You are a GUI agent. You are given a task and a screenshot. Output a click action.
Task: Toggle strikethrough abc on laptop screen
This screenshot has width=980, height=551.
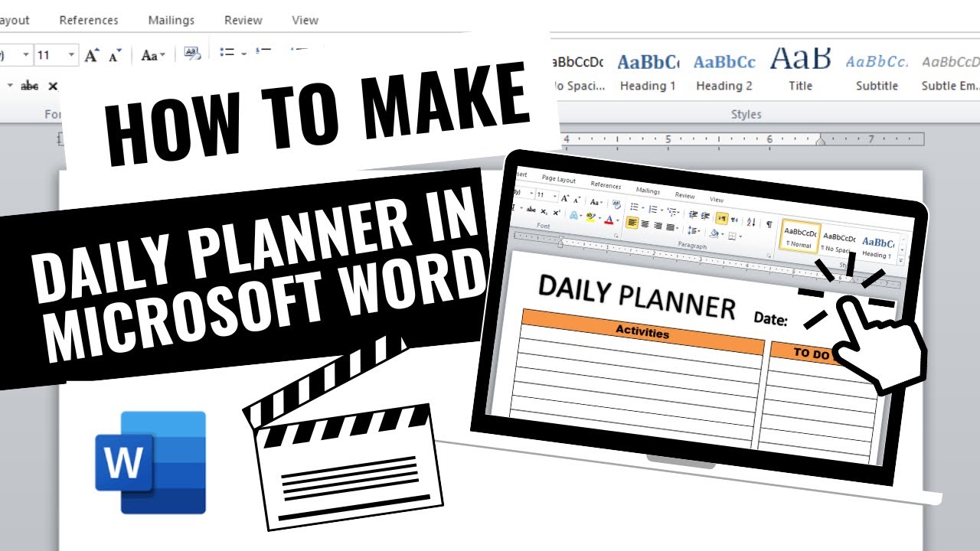531,210
